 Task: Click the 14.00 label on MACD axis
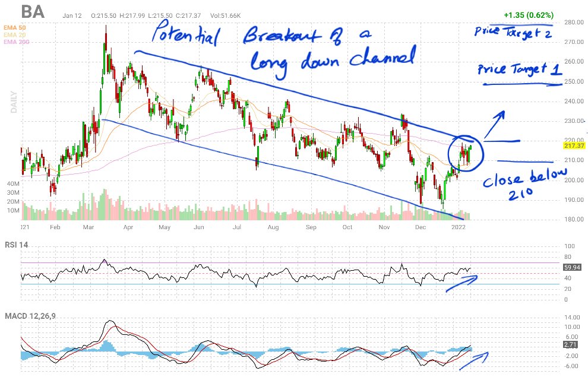pos(571,318)
